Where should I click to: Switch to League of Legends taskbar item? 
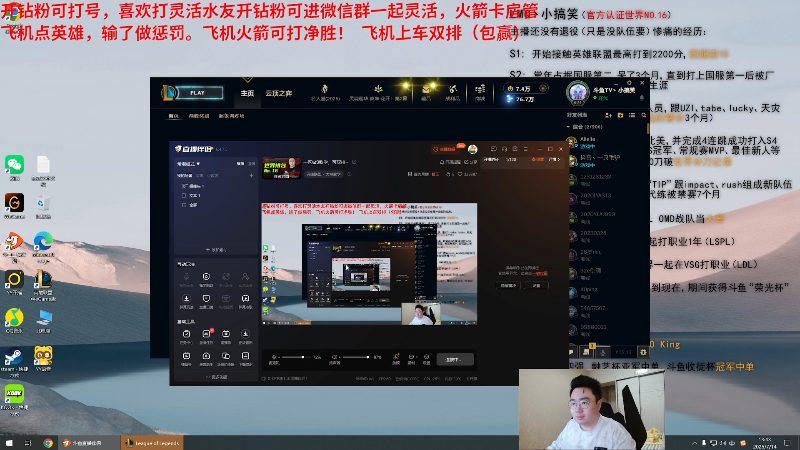[x=153, y=443]
